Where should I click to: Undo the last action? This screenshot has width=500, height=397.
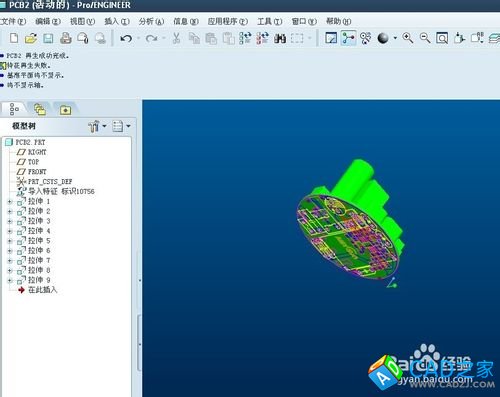(x=126, y=39)
